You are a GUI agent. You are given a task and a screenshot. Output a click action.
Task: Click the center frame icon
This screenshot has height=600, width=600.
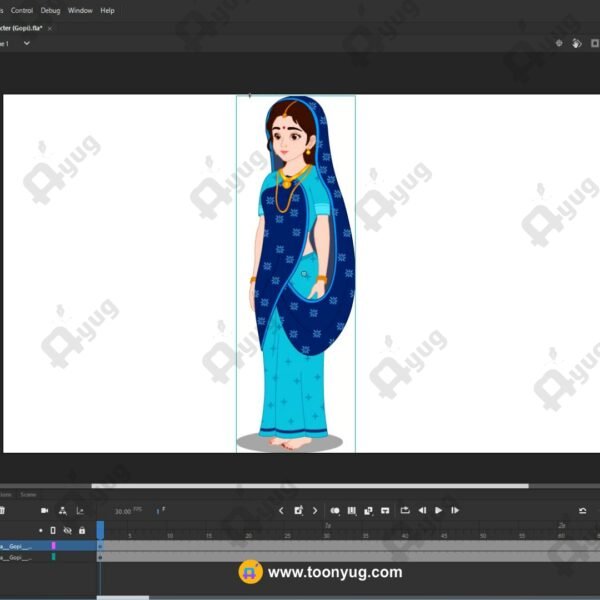pos(385,510)
